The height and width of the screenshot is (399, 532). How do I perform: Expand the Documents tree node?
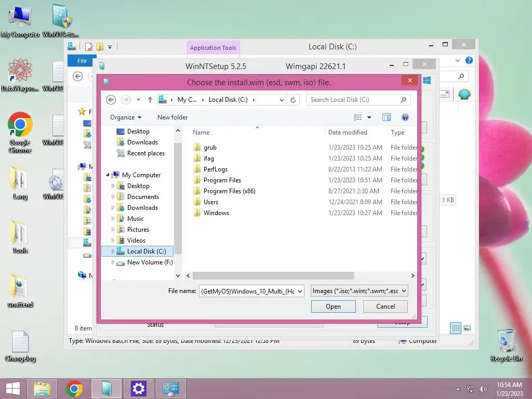[113, 197]
